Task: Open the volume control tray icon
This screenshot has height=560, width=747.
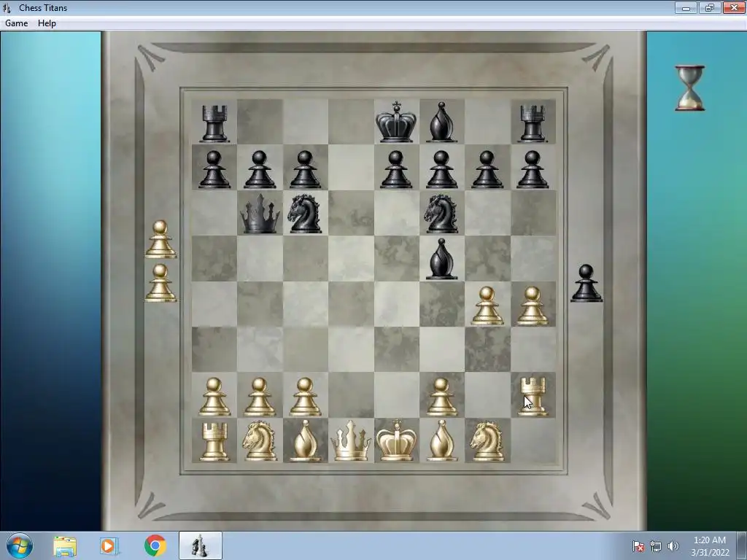Action: pos(673,546)
